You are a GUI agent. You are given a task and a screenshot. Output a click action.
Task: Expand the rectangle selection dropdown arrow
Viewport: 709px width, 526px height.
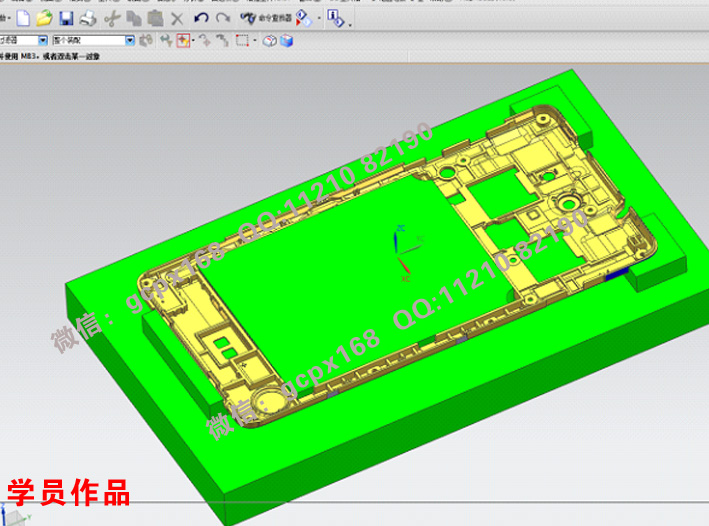256,41
